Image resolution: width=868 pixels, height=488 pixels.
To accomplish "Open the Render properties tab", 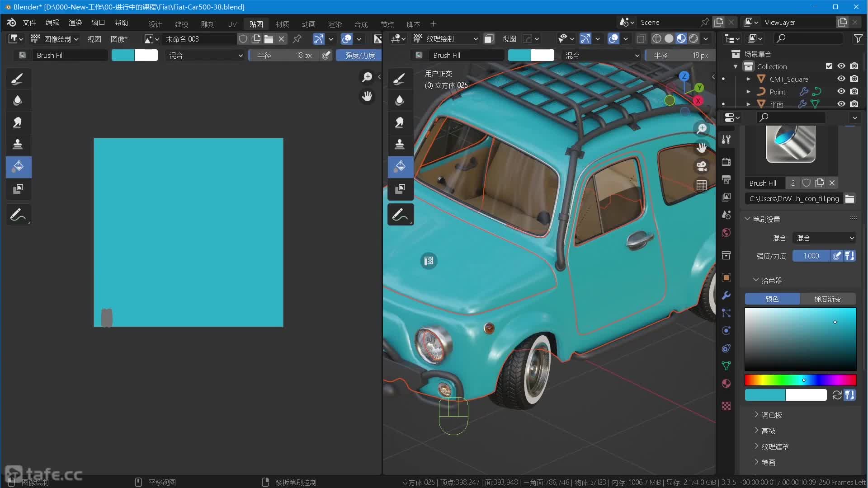I will (x=726, y=162).
